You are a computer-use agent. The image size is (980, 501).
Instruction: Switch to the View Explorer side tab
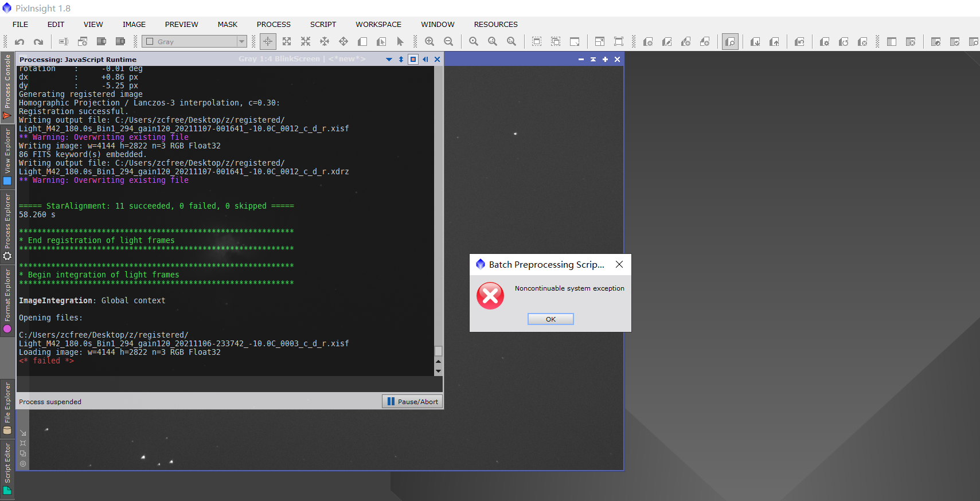point(7,156)
